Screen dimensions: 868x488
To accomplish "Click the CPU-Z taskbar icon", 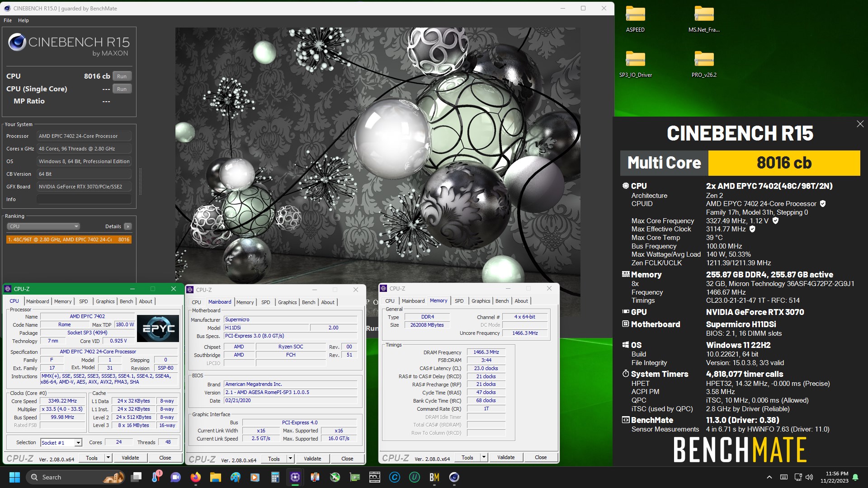I will coord(295,477).
